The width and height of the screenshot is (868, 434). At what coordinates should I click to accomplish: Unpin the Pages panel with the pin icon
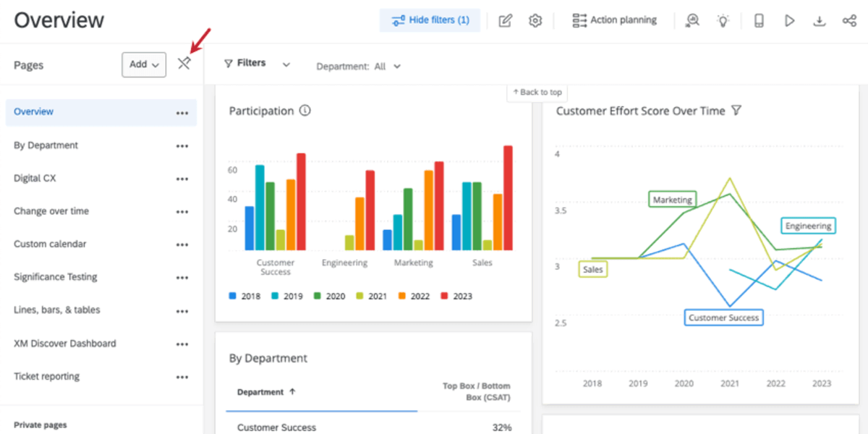tap(184, 64)
